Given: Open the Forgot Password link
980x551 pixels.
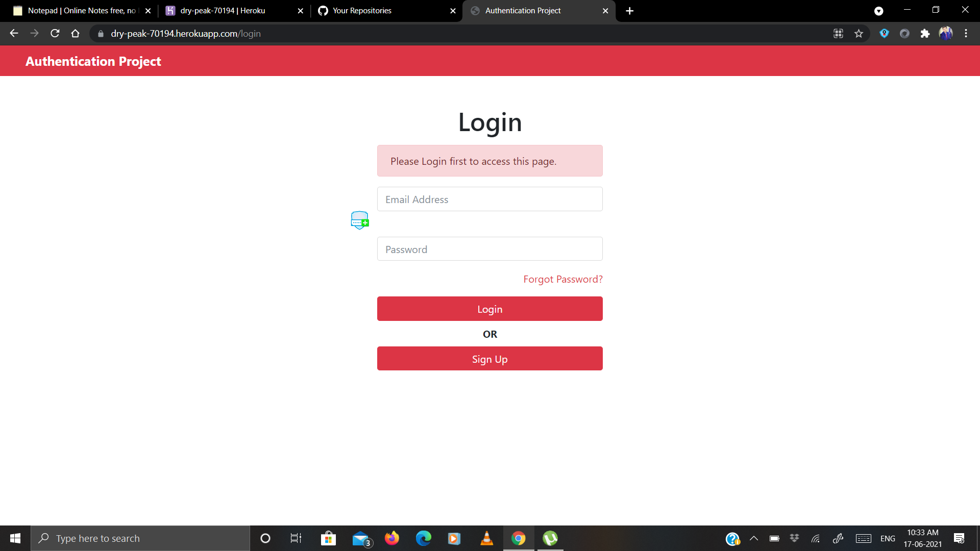Looking at the screenshot, I should coord(563,279).
